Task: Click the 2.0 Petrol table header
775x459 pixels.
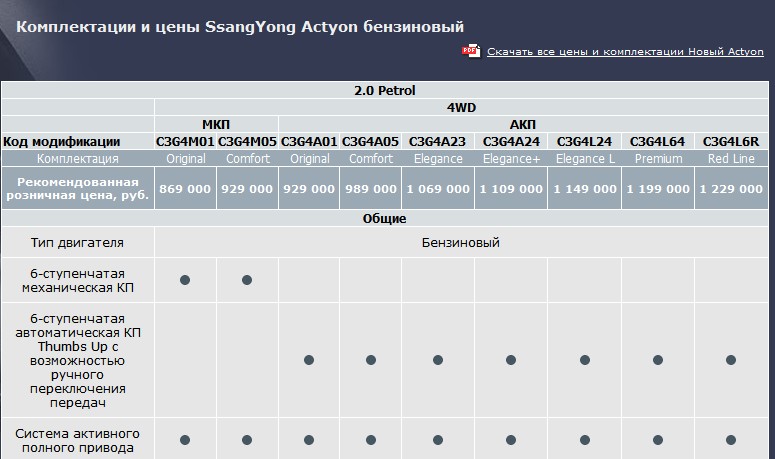Action: click(x=385, y=90)
